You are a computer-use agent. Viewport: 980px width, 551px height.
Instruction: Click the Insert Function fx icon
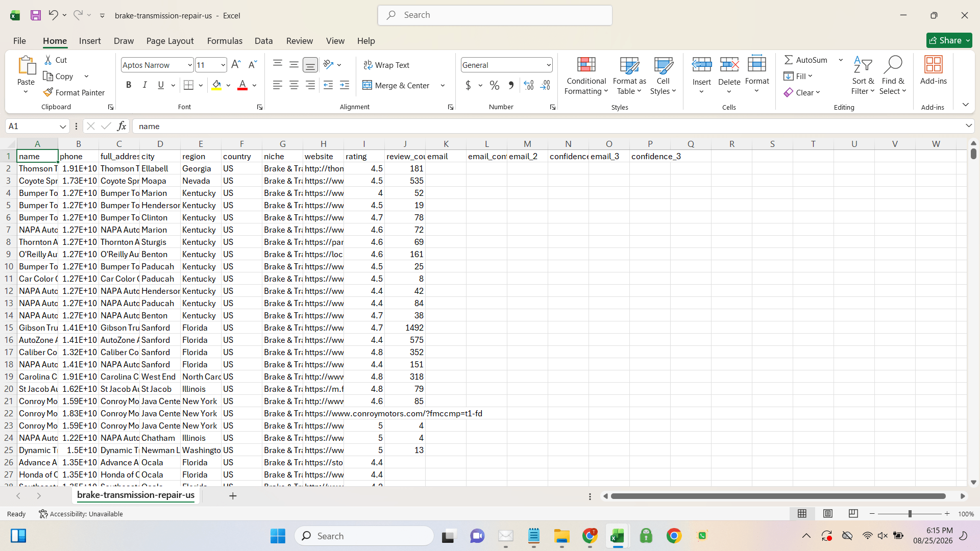[x=121, y=126]
